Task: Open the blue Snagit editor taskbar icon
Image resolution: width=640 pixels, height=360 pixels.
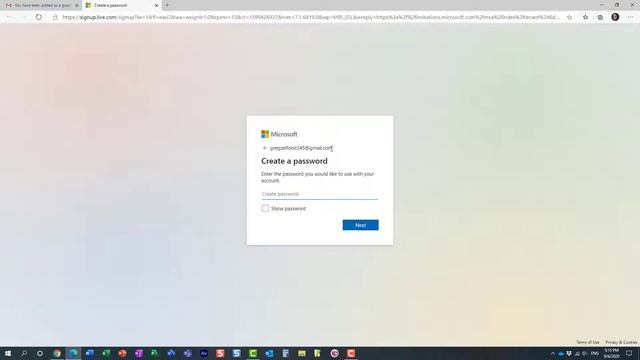Action: (x=237, y=353)
